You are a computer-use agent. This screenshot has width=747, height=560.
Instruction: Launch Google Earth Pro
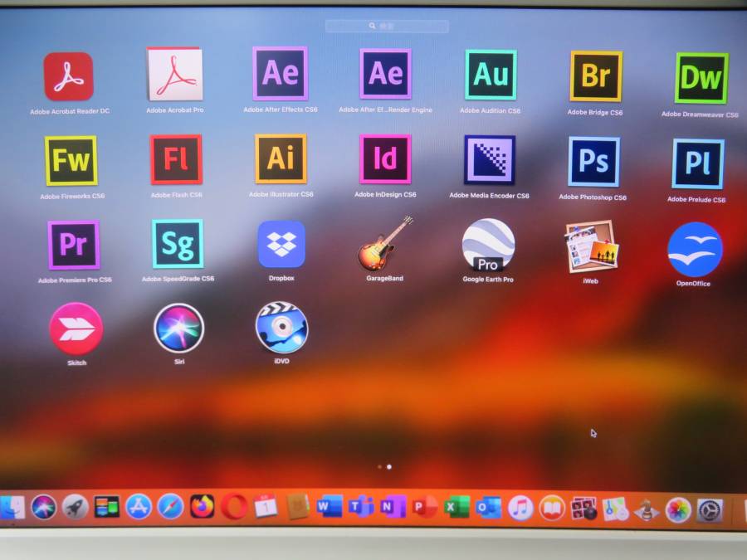[x=488, y=246]
